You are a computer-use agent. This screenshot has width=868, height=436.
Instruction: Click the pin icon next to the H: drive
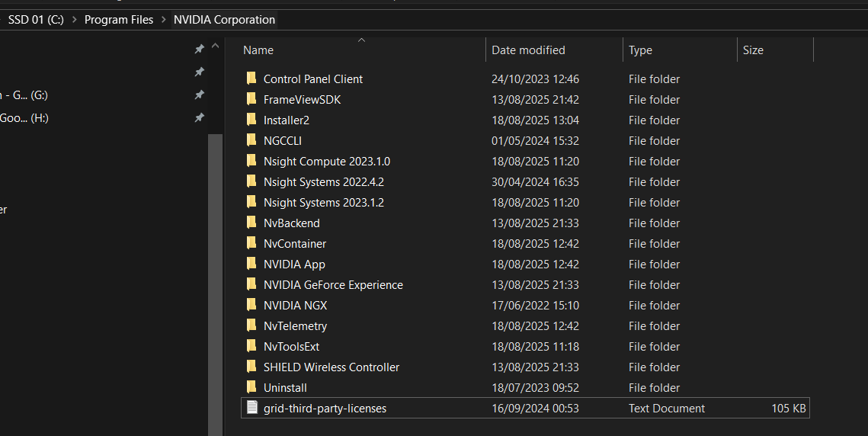[x=199, y=117]
